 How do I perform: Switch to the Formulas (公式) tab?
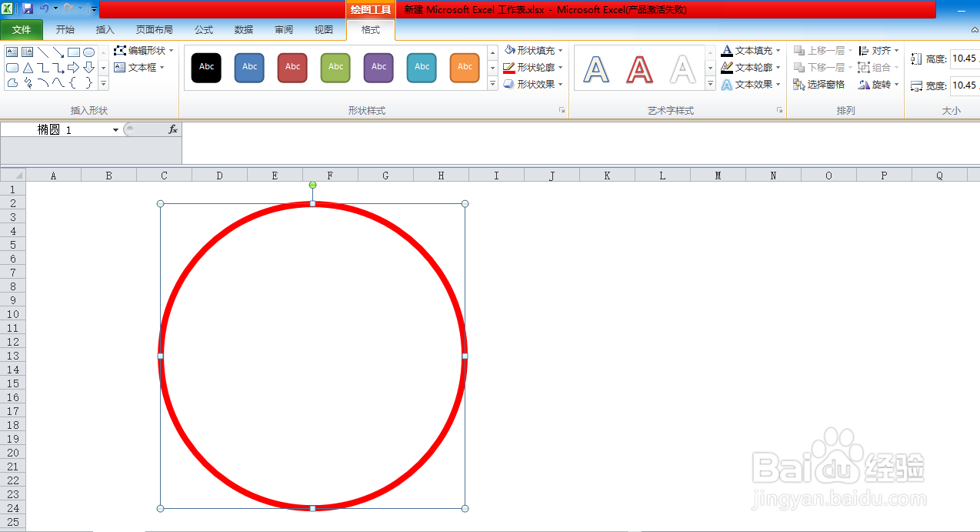coord(204,30)
